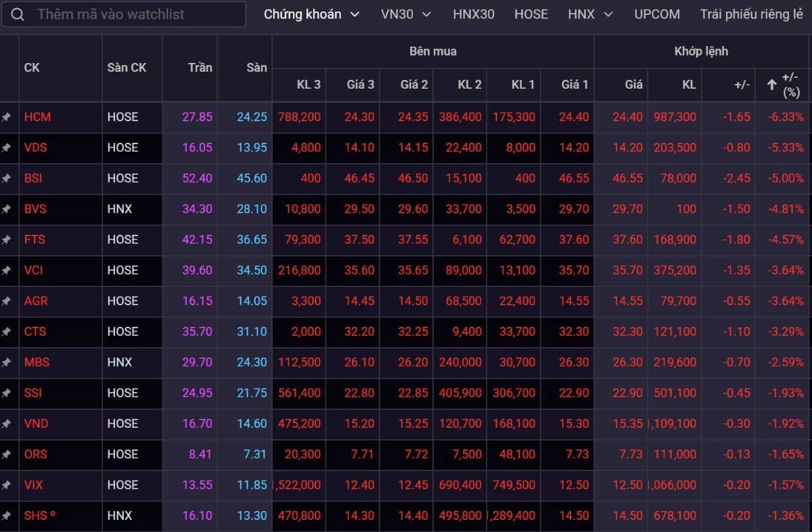Screen dimensions: 812x532
Task: Toggle the pin icon for SHS row
Action: [6, 516]
